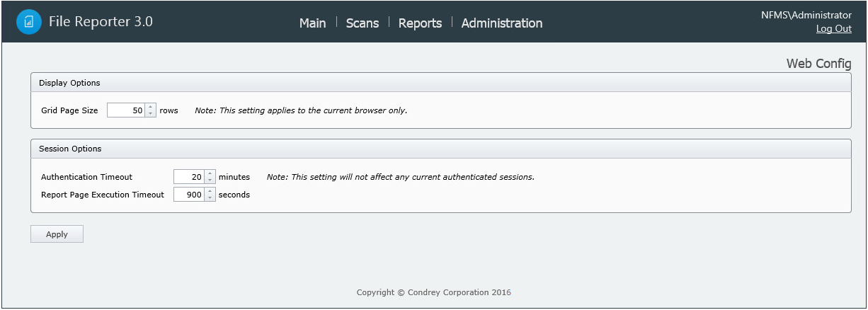Viewport: 868px width, 310px height.
Task: Open the Main menu
Action: pos(312,23)
